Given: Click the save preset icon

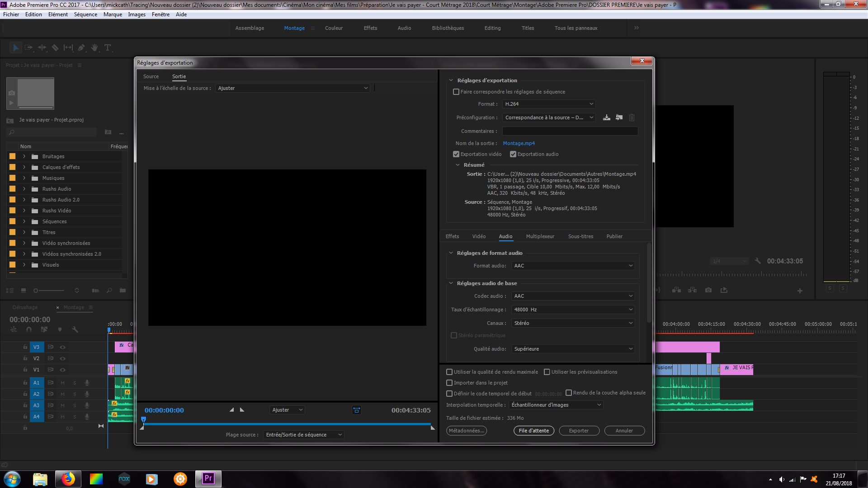Looking at the screenshot, I should pyautogui.click(x=607, y=117).
